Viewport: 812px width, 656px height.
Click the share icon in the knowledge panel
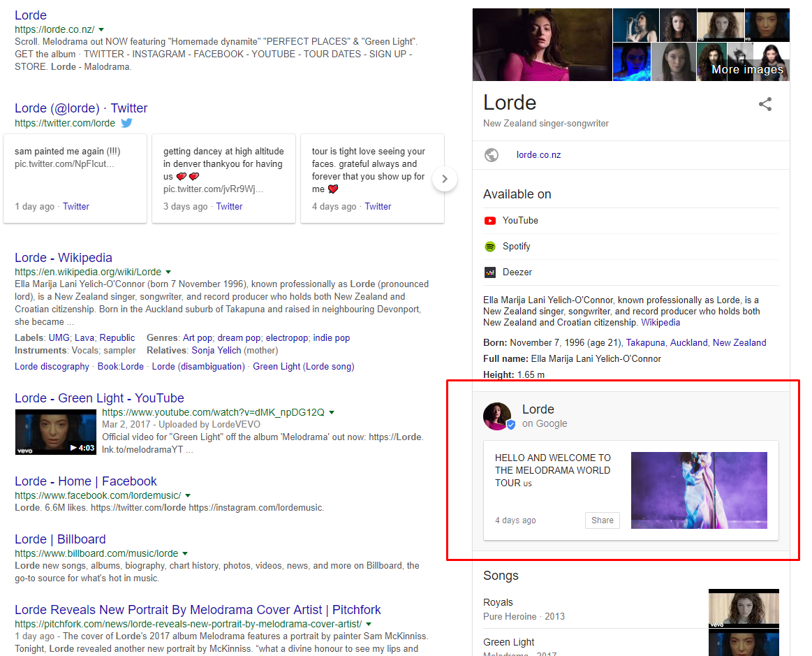click(x=765, y=103)
